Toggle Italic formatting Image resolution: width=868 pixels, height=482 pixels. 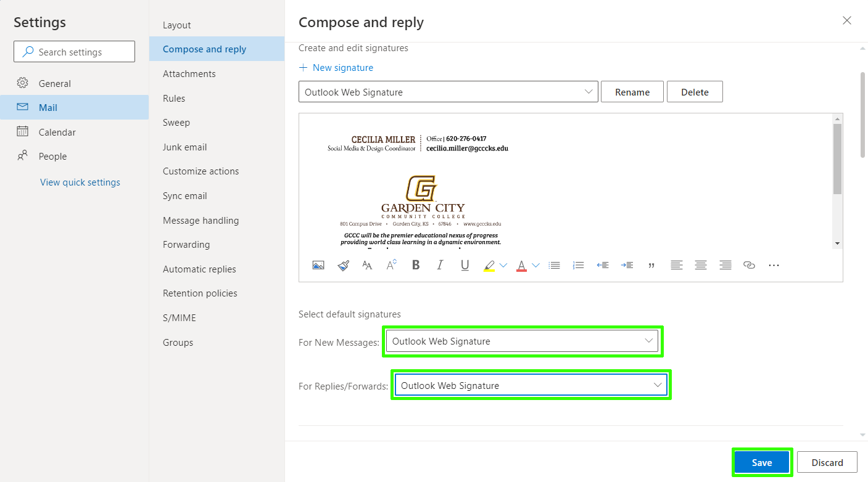(440, 265)
